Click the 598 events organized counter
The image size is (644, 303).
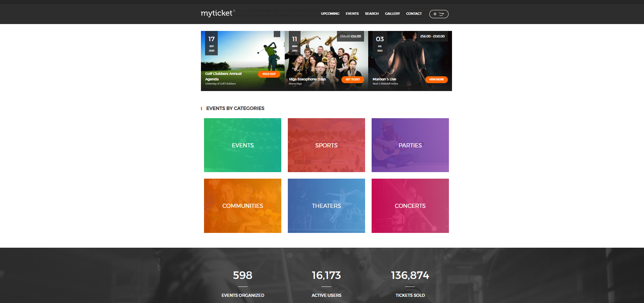pos(242,275)
